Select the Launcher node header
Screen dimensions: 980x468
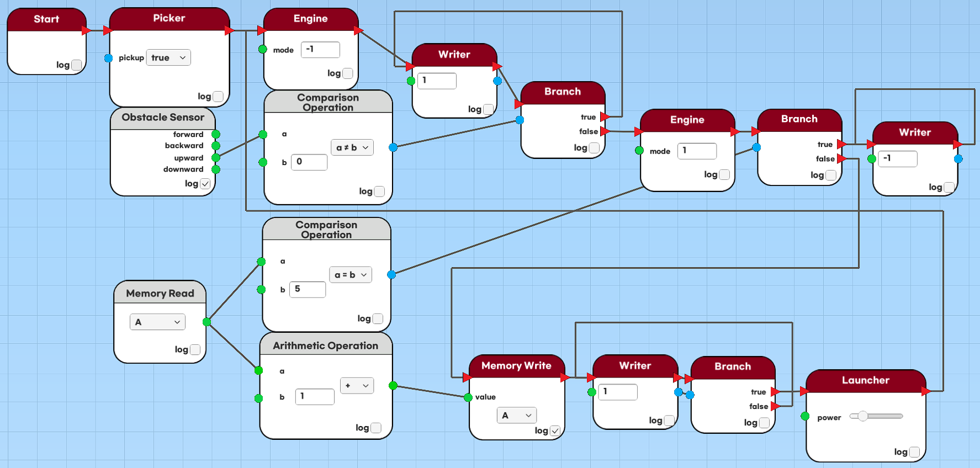866,381
